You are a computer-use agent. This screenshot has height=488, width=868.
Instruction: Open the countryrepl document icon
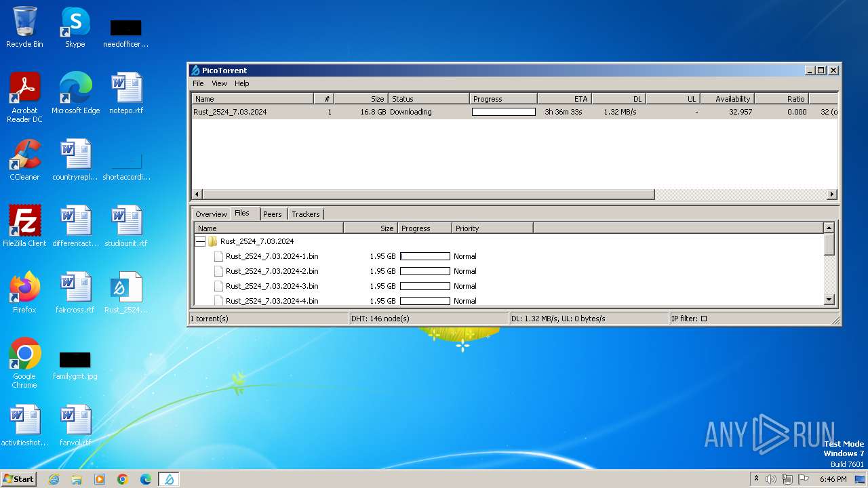tap(75, 160)
